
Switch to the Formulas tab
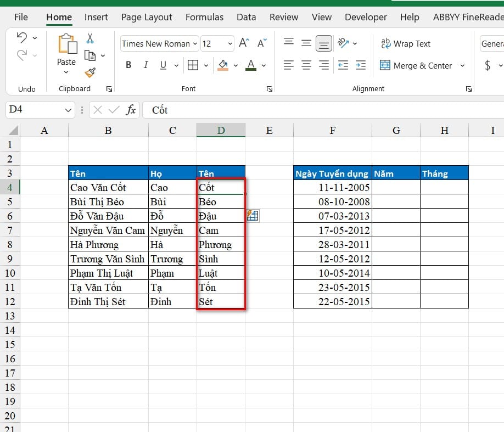pos(204,17)
